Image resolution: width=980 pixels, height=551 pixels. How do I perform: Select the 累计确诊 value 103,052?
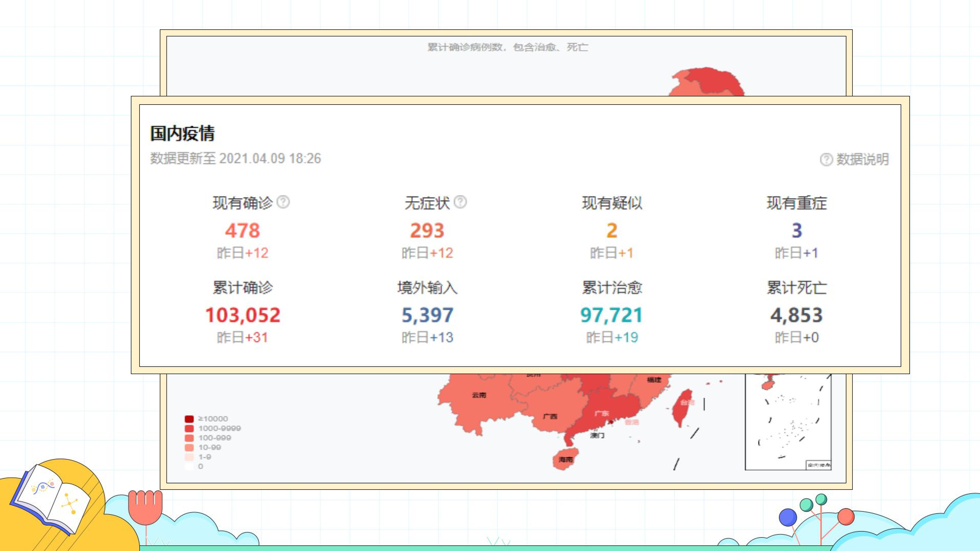(243, 315)
